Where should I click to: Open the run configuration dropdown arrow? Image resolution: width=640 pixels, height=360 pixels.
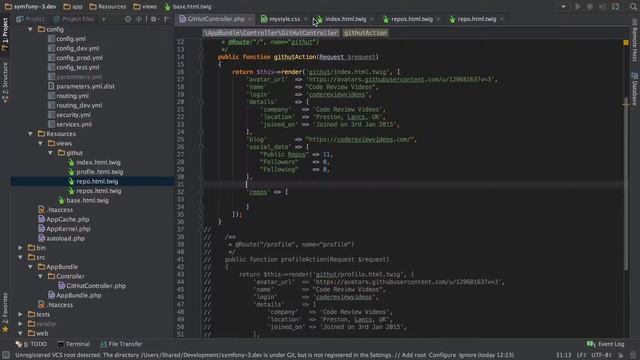click(563, 7)
